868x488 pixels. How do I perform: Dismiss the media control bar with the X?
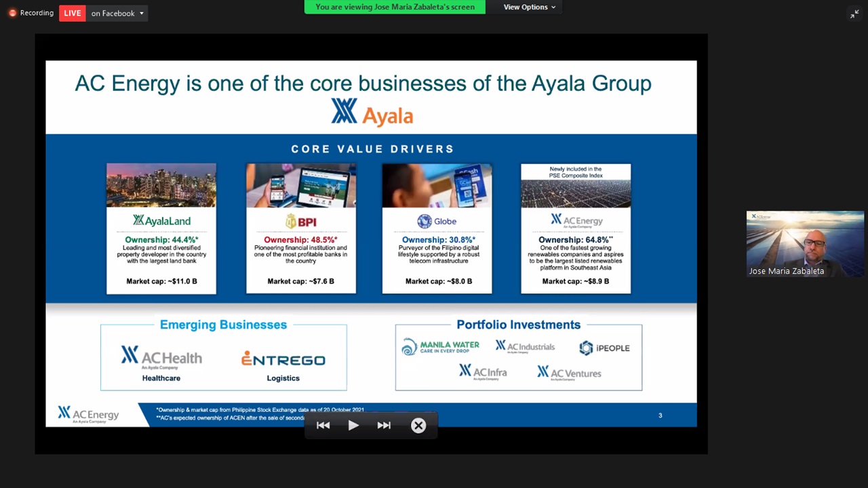click(418, 425)
